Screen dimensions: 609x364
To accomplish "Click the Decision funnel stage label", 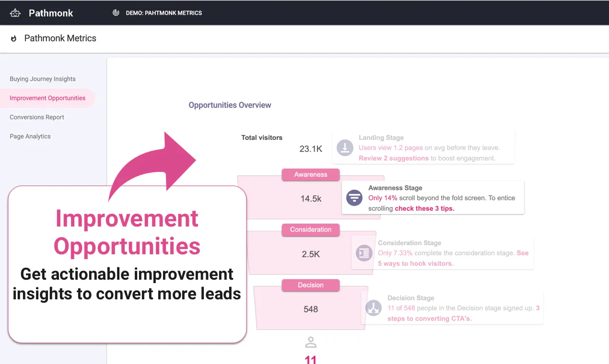I will [311, 285].
